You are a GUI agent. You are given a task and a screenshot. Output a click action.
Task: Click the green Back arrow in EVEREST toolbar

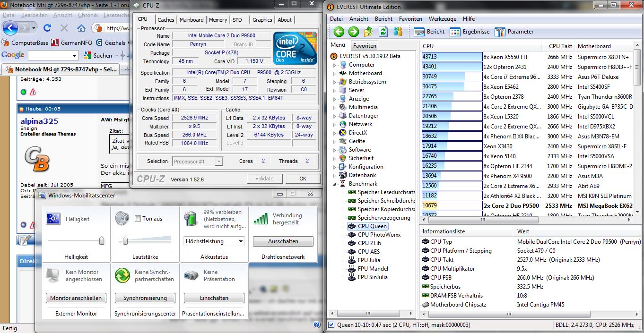pos(339,32)
